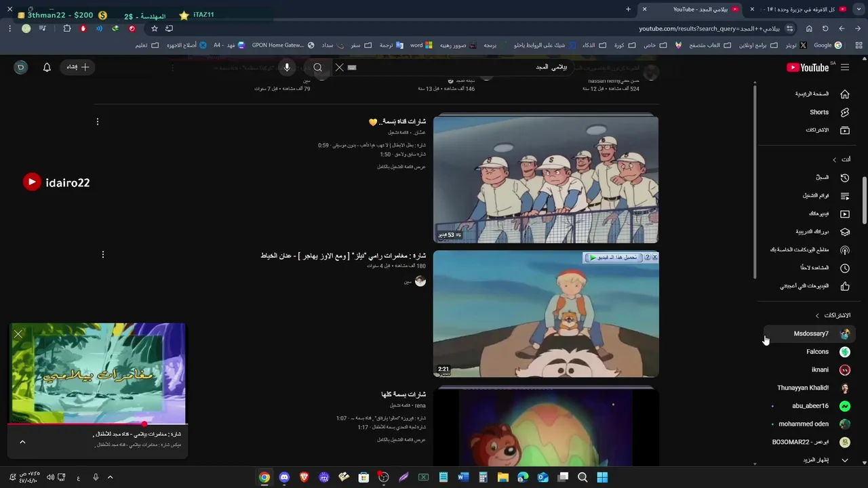Run search with magnifier button
This screenshot has width=868, height=488.
pyautogui.click(x=317, y=67)
